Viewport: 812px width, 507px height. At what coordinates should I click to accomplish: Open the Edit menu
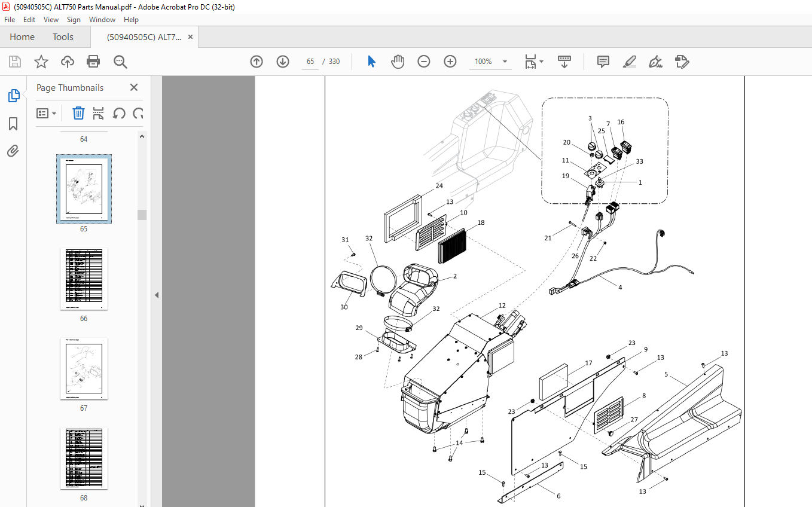(29, 20)
